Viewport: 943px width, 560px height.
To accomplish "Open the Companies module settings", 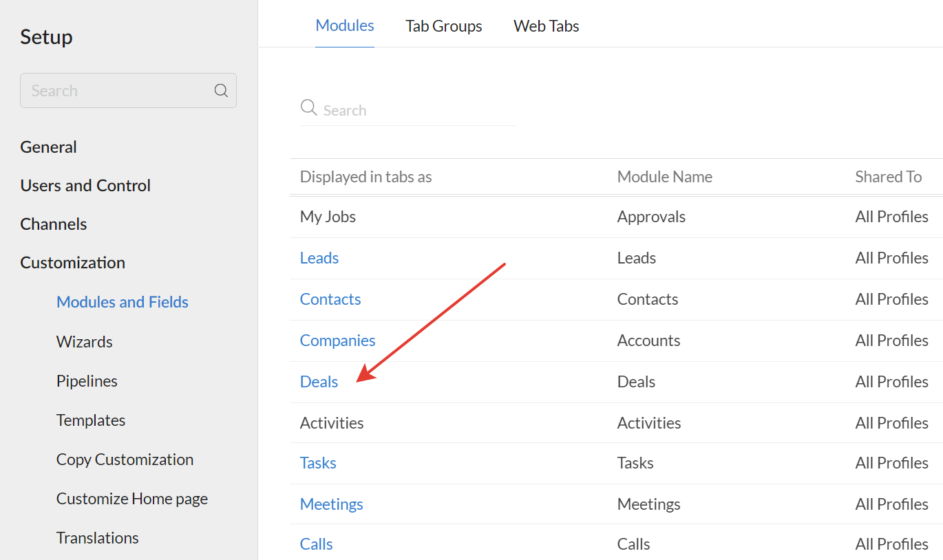I will coord(337,340).
